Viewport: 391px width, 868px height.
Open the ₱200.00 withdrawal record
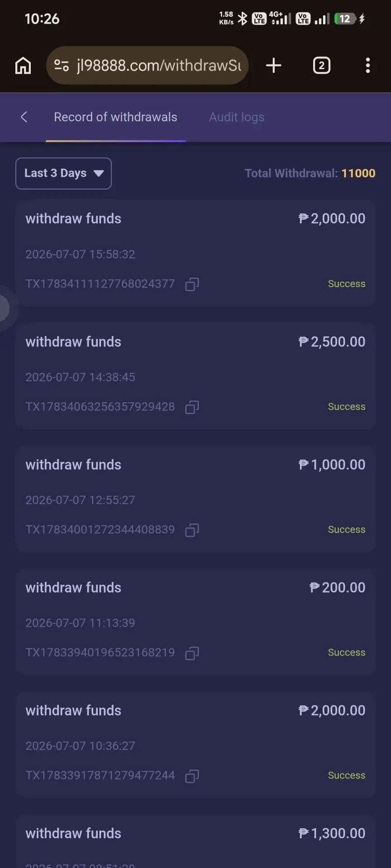[x=195, y=622]
